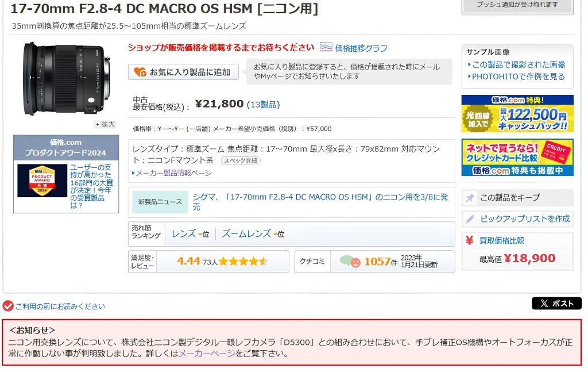Click the ¥21,800 used lowest price
The image size is (588, 372).
pos(219,103)
